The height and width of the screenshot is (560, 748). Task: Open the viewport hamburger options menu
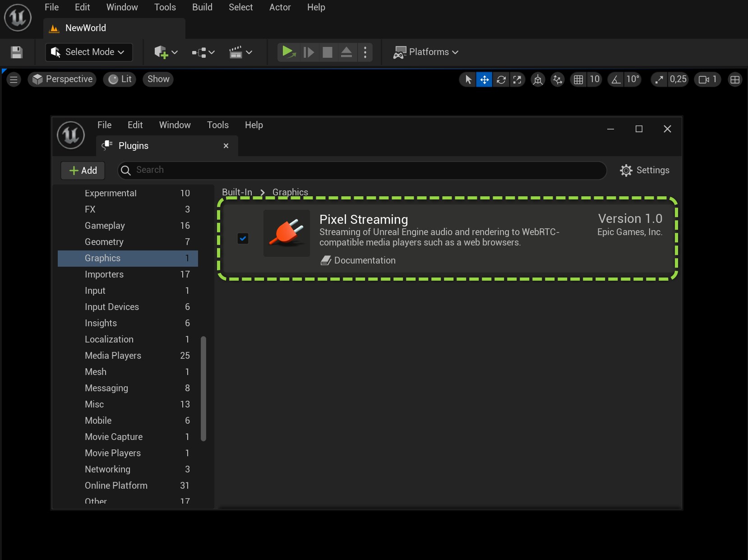(x=14, y=80)
